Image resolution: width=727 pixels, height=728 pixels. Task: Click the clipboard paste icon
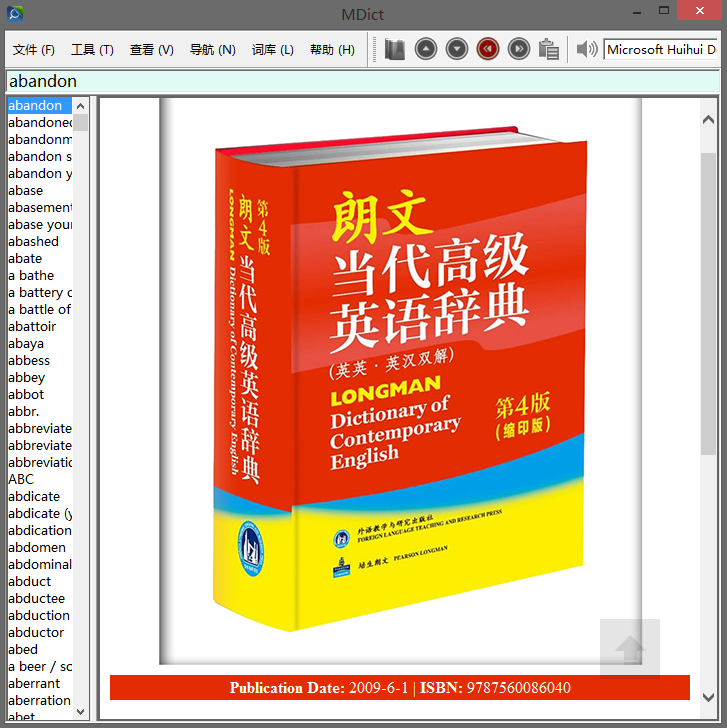[549, 49]
